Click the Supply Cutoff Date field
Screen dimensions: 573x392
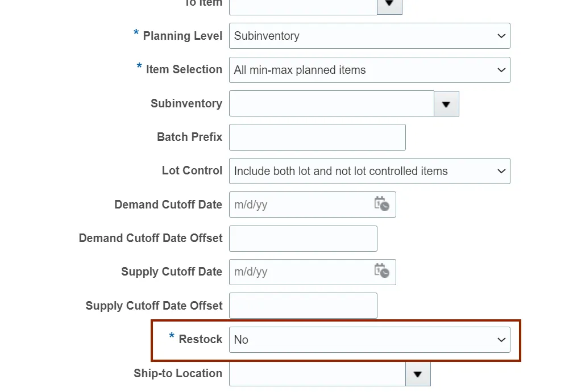300,272
